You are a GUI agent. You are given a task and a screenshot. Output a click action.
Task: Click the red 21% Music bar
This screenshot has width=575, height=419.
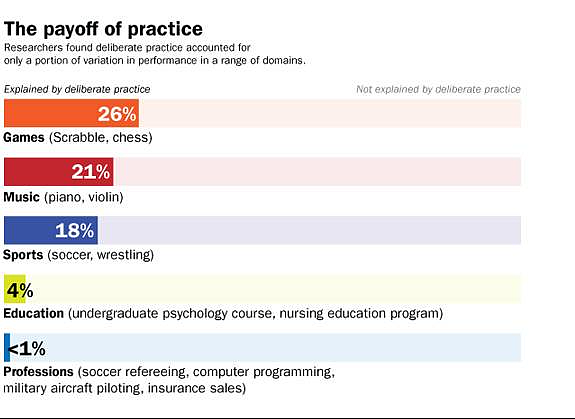coord(59,172)
